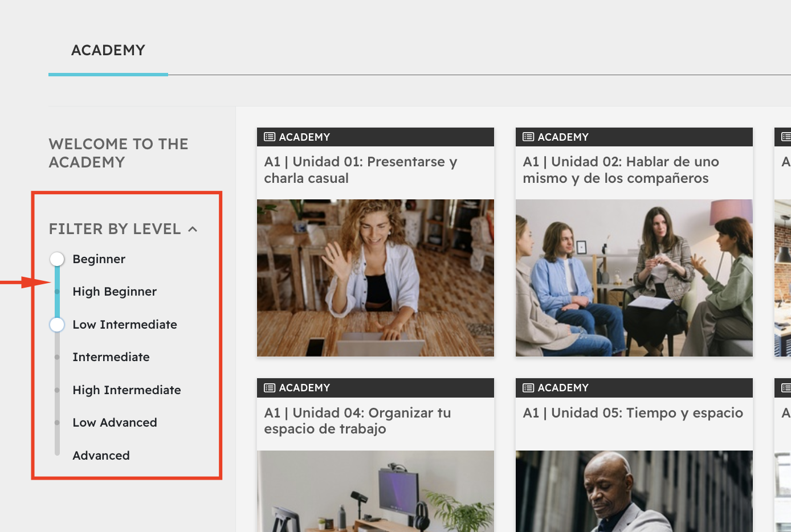Image resolution: width=791 pixels, height=532 pixels.
Task: Click the group discussion thumbnail for Unidad 02
Action: click(634, 278)
